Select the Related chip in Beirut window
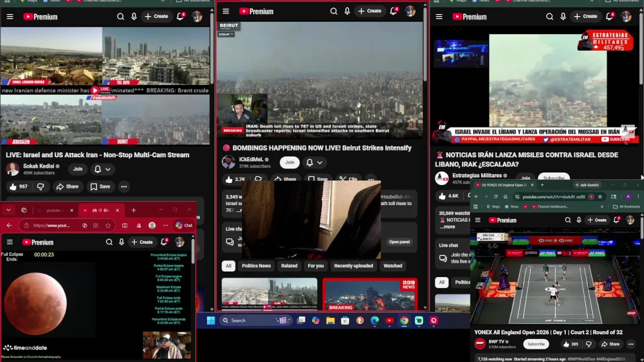Screen dimensions: 644x362 pos(289,266)
